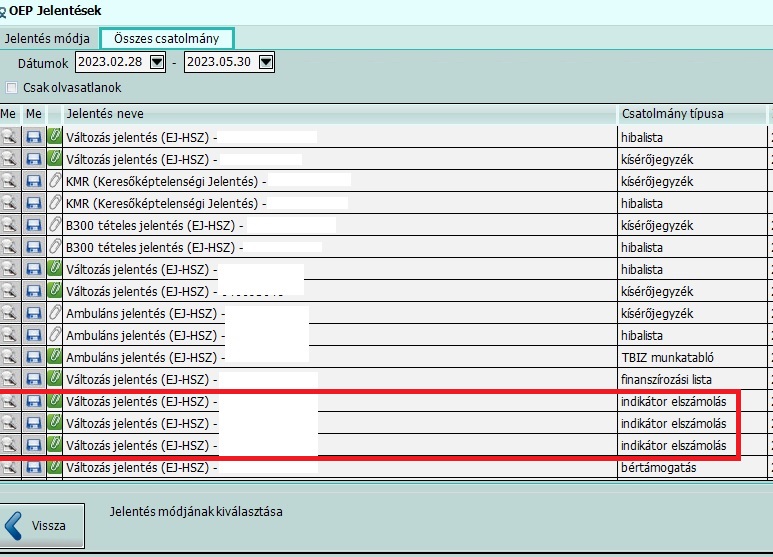
Task: Select the Ambuláns jelentés TBIZ munkatábló row
Action: [x=340, y=356]
